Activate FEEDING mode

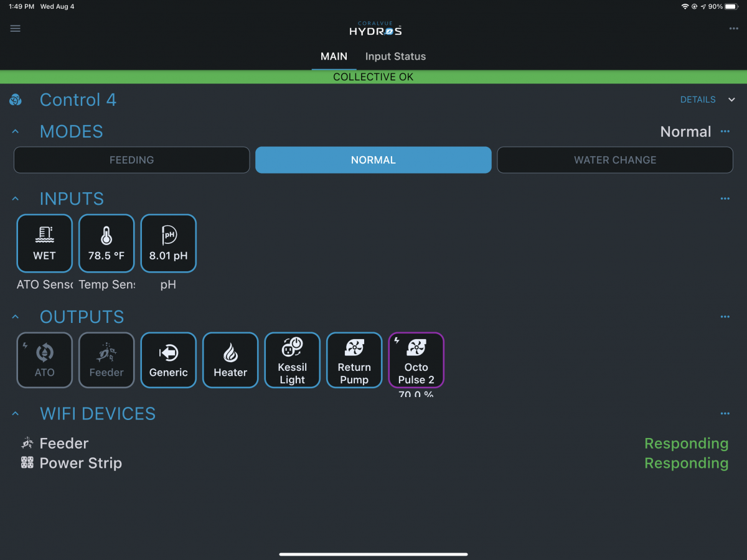(132, 160)
